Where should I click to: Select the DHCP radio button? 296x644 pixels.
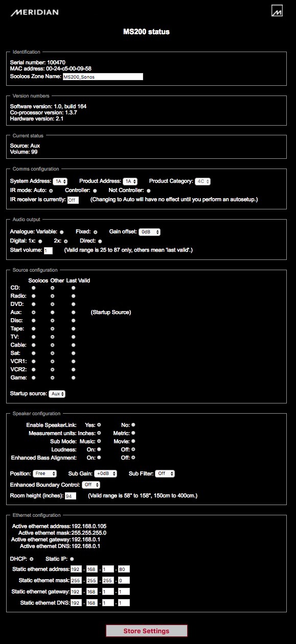coord(32,559)
